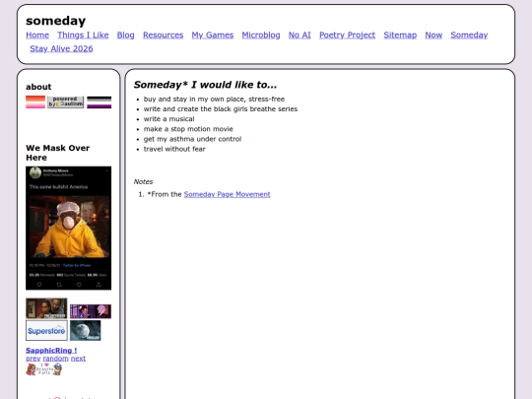Select text "write a musical"
This screenshot has width=532, height=399.
[169, 119]
